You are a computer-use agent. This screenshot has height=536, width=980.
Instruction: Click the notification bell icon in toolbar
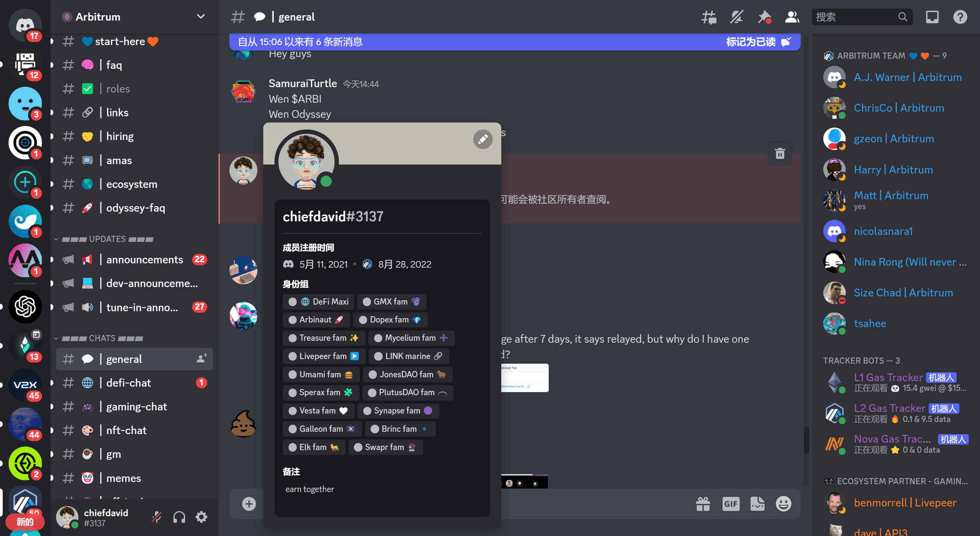coord(737,17)
